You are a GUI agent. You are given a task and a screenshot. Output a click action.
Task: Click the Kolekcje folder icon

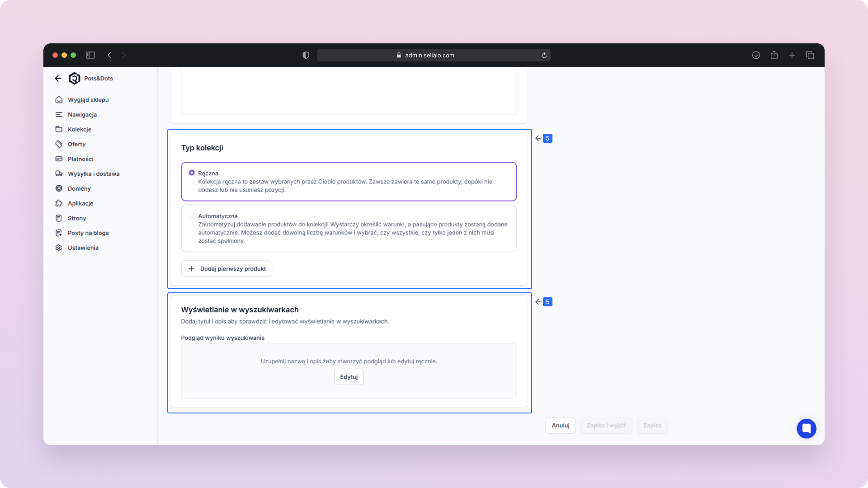tap(59, 129)
